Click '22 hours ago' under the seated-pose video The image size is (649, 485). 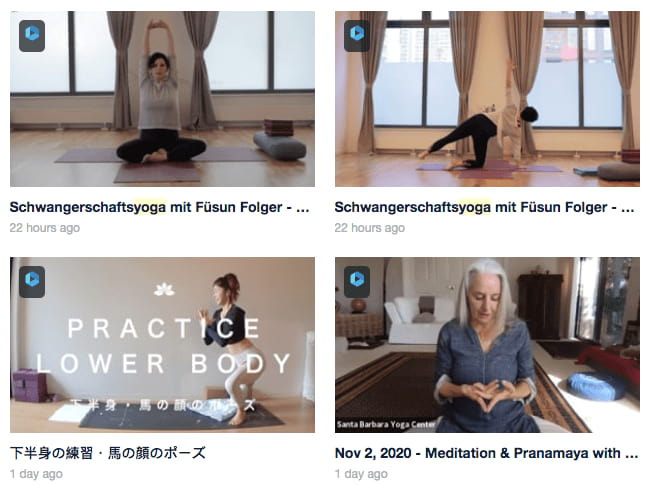click(45, 228)
